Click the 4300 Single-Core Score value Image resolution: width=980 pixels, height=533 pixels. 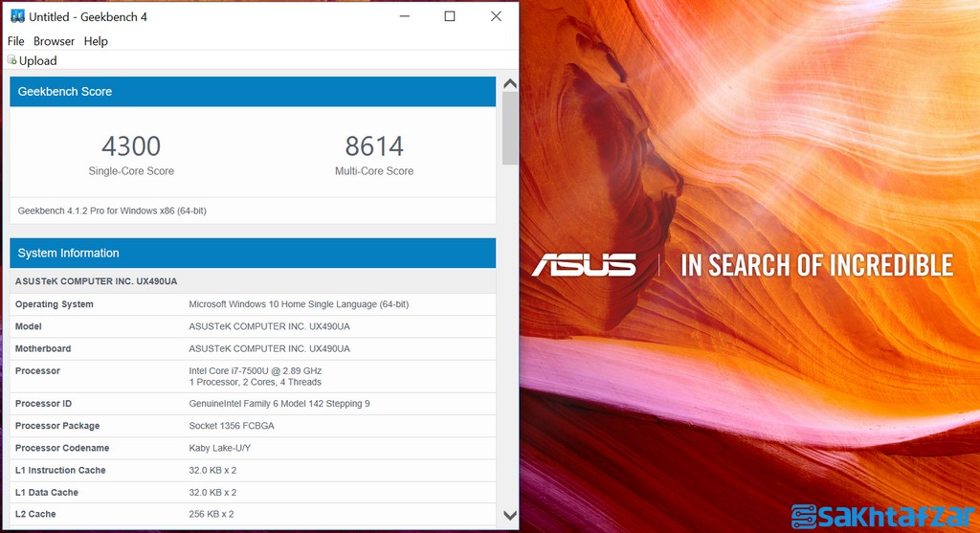(x=131, y=146)
